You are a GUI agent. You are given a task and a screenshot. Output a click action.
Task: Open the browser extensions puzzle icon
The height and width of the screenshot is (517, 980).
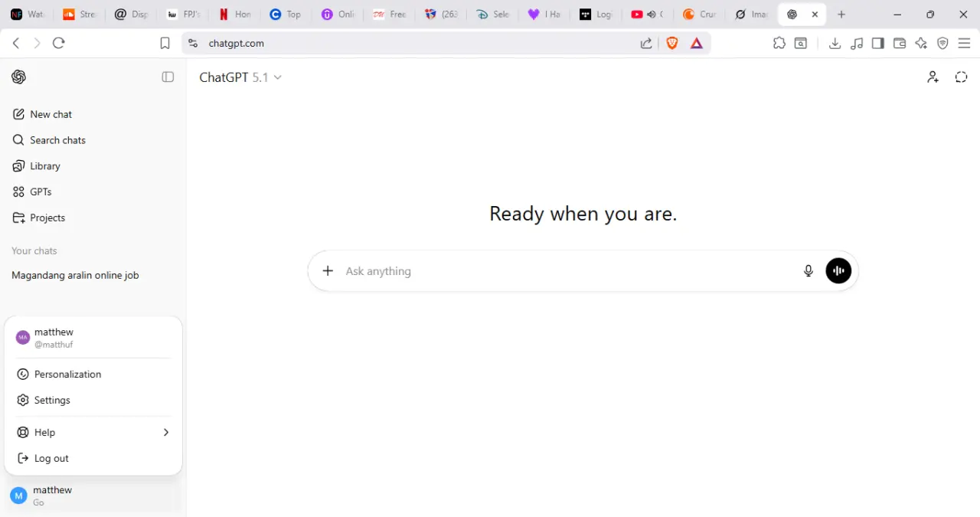coord(779,44)
